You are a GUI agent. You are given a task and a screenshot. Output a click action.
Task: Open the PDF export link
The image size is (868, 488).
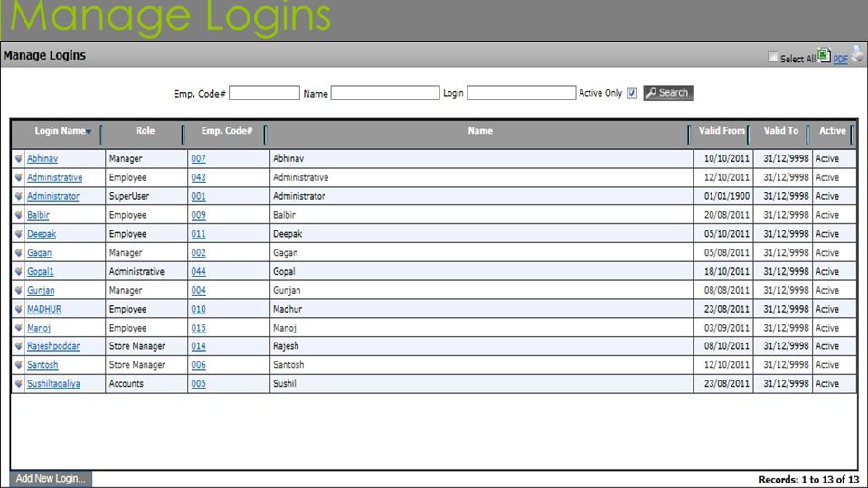tap(840, 60)
